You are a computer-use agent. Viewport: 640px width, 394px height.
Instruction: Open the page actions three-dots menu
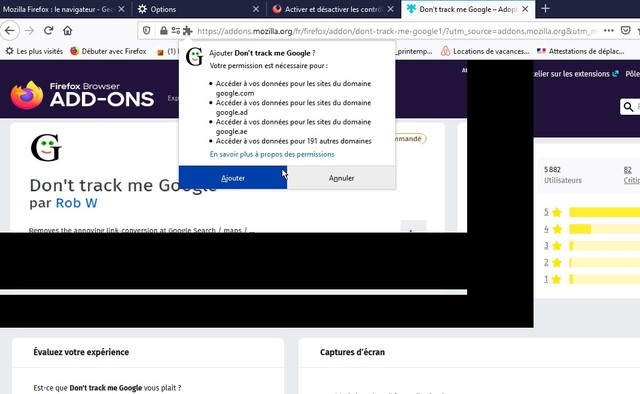pyautogui.click(x=609, y=31)
